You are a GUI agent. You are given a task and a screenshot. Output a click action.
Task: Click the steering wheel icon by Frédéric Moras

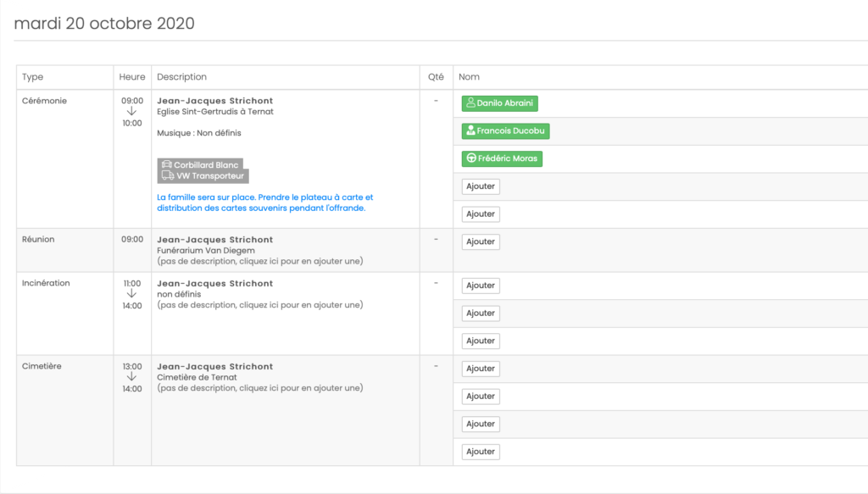(x=471, y=158)
